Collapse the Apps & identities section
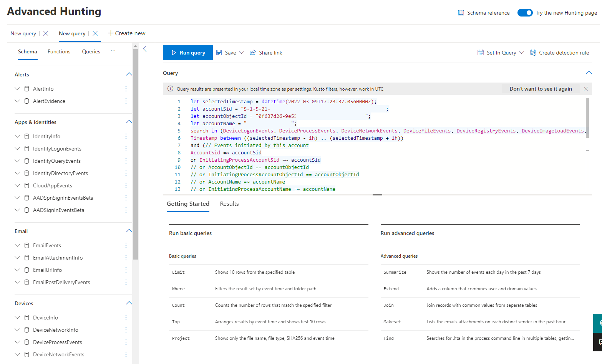The height and width of the screenshot is (364, 602). point(129,122)
